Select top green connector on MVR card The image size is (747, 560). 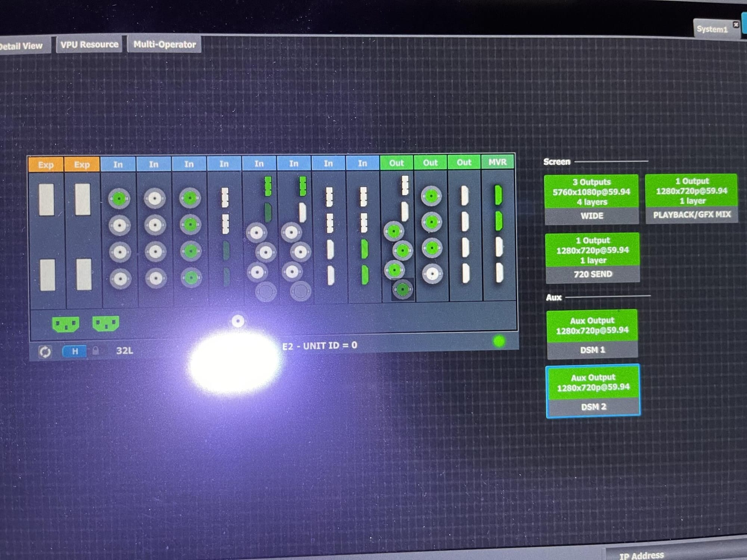coord(498,195)
